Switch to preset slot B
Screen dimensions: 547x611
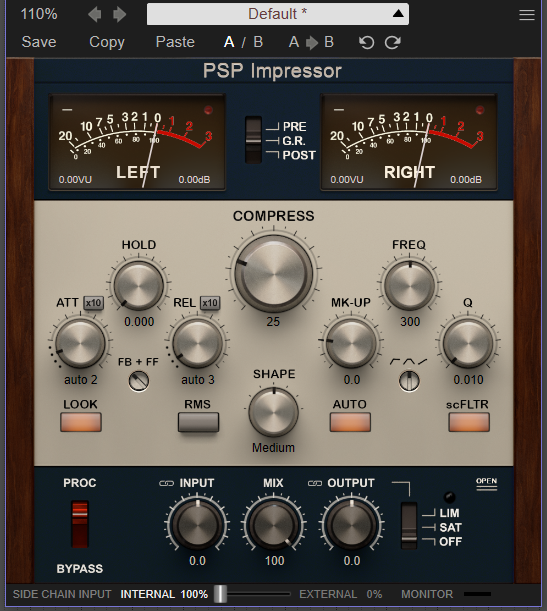(258, 42)
